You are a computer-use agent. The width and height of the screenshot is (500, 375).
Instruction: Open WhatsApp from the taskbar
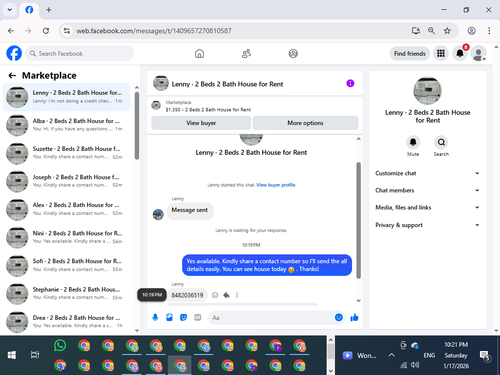coord(60,346)
